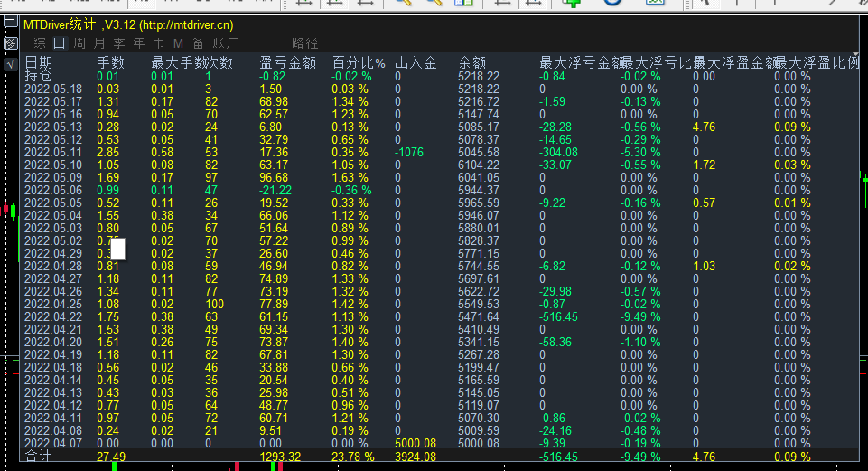
Task: Select the loss amount -21.22
Action: pos(275,190)
